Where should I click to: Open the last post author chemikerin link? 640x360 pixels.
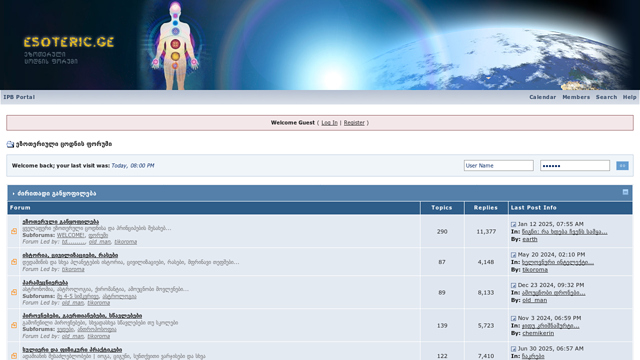[538, 333]
